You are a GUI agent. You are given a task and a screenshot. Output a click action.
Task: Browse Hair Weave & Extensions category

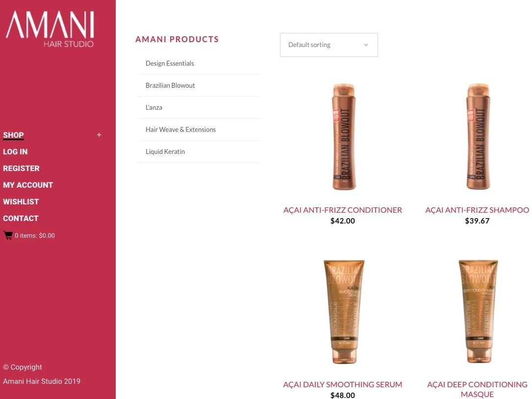pos(180,129)
